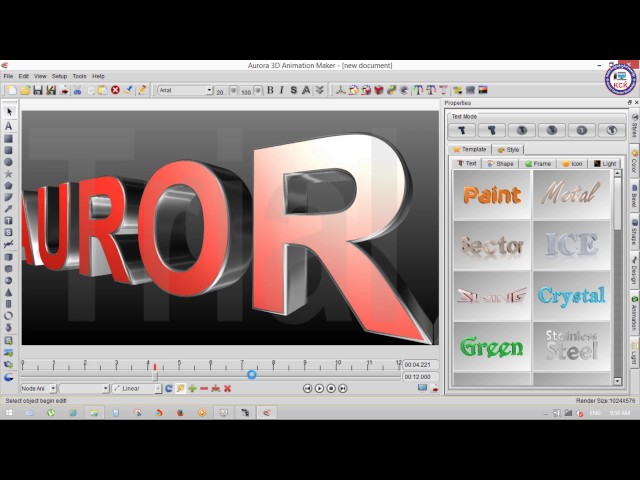Toggle Italic text formatting
The image size is (640, 480).
click(x=282, y=90)
